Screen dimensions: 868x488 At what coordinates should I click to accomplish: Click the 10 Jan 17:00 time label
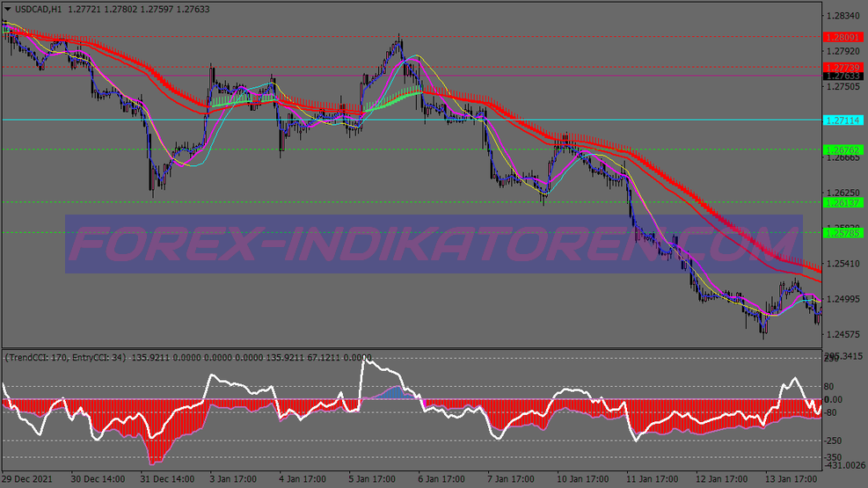[582, 479]
